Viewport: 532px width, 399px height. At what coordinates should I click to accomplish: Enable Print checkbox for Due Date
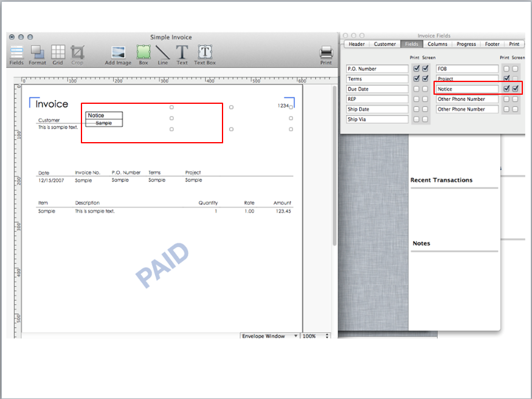[416, 89]
